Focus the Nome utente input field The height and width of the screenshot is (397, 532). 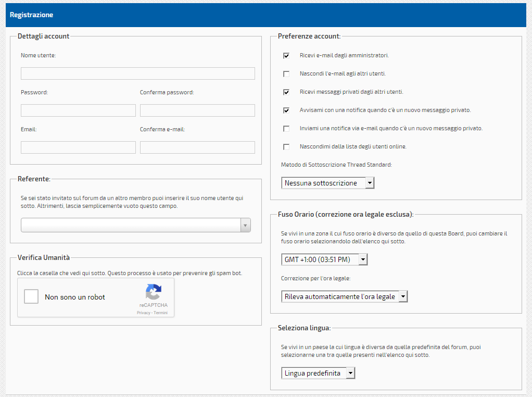tap(138, 73)
